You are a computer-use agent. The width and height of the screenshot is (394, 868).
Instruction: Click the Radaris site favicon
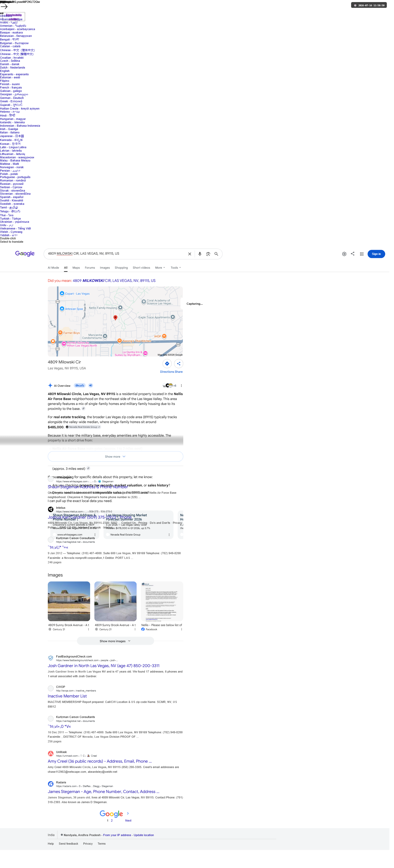tap(51, 793)
